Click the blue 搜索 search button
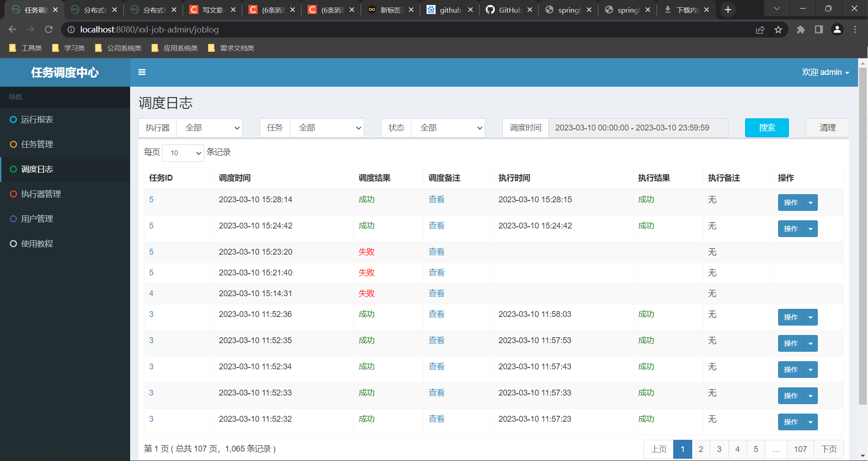868x461 pixels. (767, 128)
